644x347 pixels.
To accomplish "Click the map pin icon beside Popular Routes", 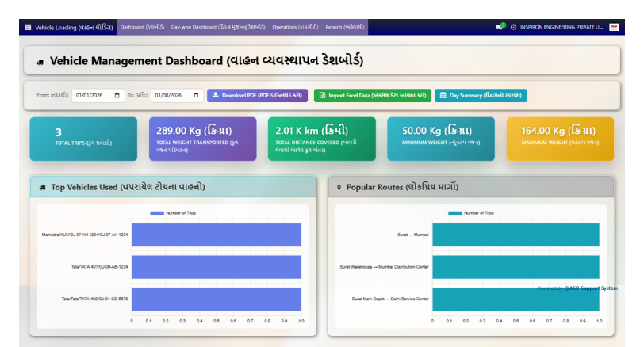I will pyautogui.click(x=339, y=188).
